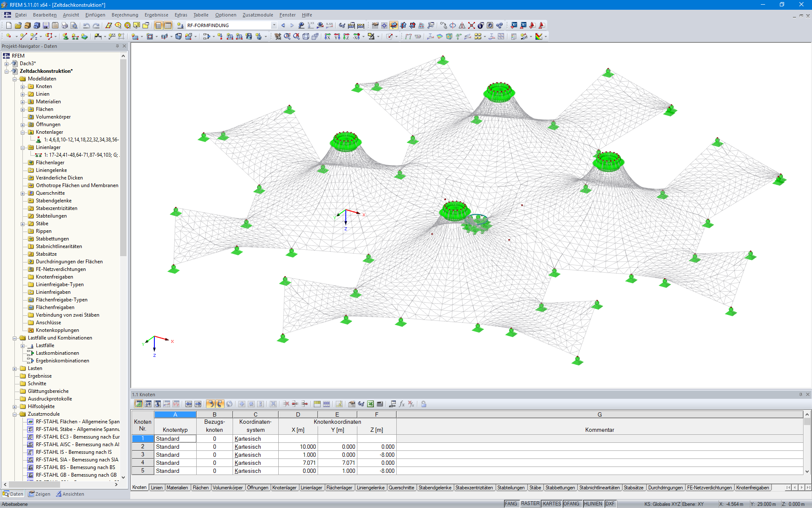Screen dimensions: 812x508
Task: Open the RF-FORMFINDUNG load case dropdown
Action: pos(274,25)
